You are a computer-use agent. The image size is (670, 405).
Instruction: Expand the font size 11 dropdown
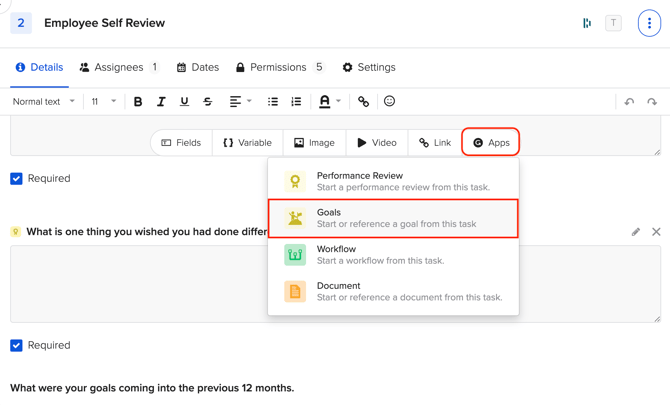pyautogui.click(x=103, y=102)
